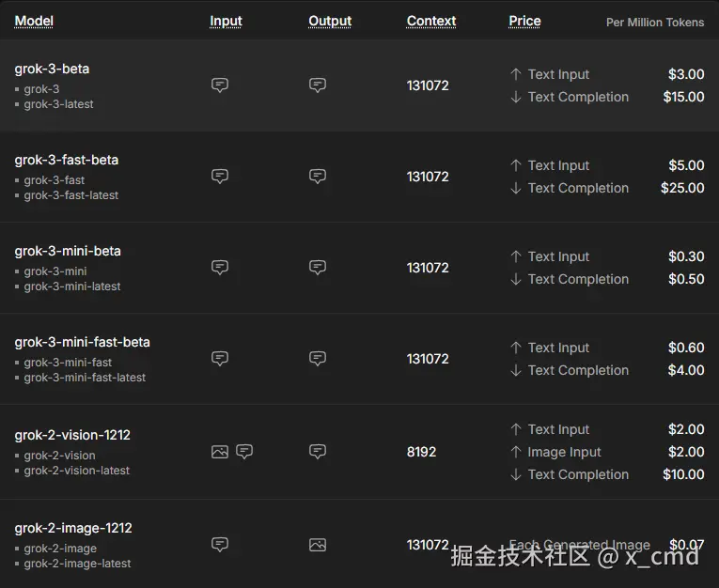
Task: Click the image input icon for grok-2-vision-1212
Action: [220, 452]
